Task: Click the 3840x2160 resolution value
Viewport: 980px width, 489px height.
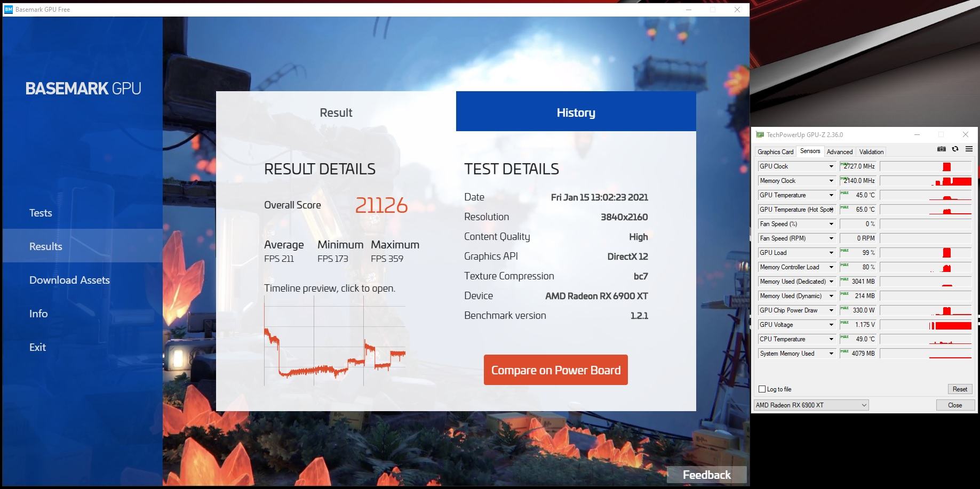Action: [x=624, y=217]
